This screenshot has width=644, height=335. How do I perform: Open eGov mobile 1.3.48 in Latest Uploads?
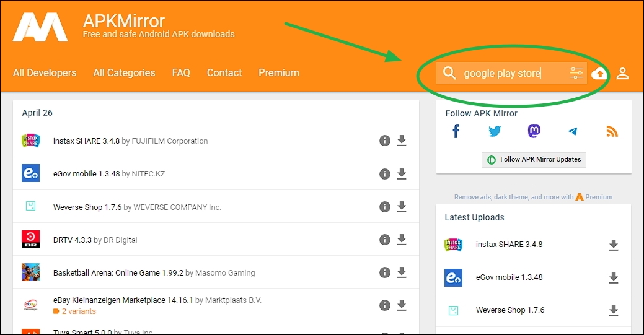pyautogui.click(x=509, y=277)
